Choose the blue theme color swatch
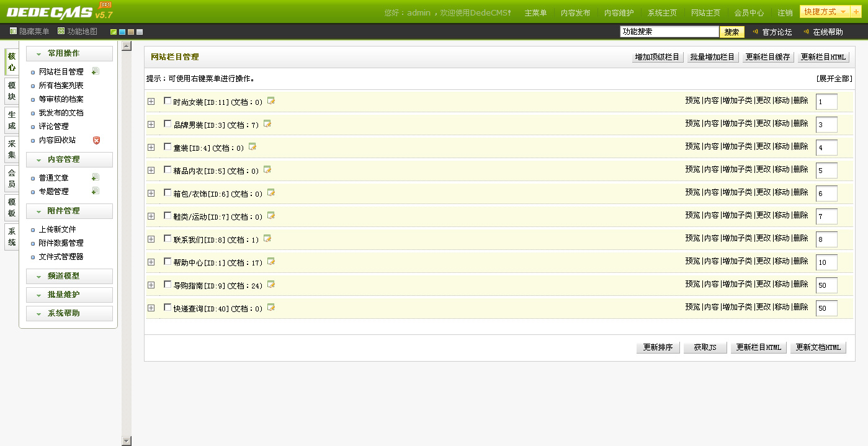Image resolution: width=868 pixels, height=446 pixels. coord(122,32)
